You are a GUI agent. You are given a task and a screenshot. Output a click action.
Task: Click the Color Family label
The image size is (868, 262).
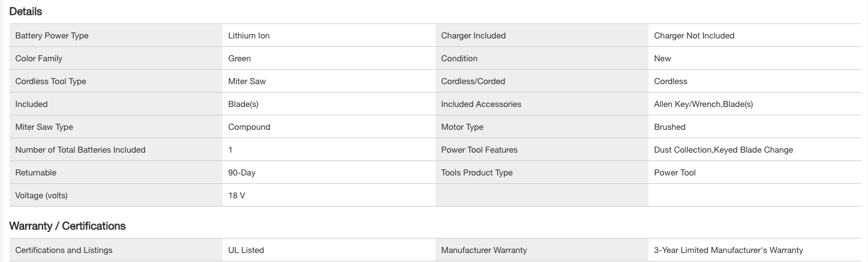[38, 58]
